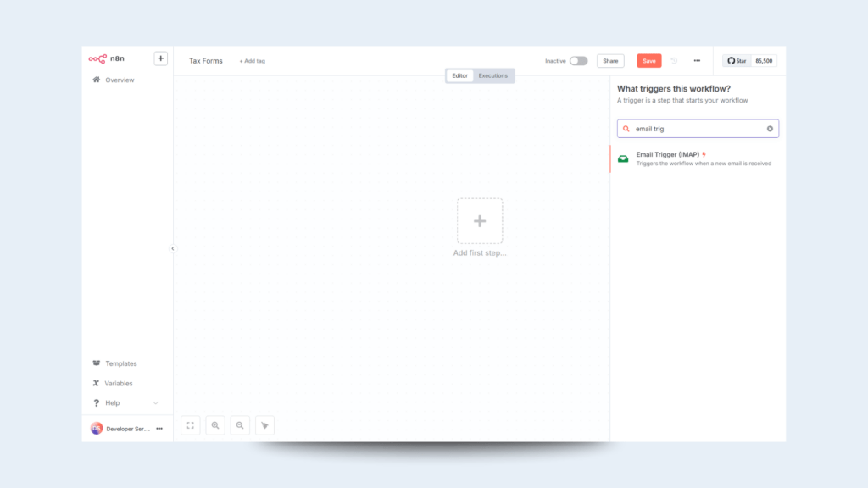Screen dimensions: 868x488
Task: Click the Share button
Action: click(x=610, y=61)
